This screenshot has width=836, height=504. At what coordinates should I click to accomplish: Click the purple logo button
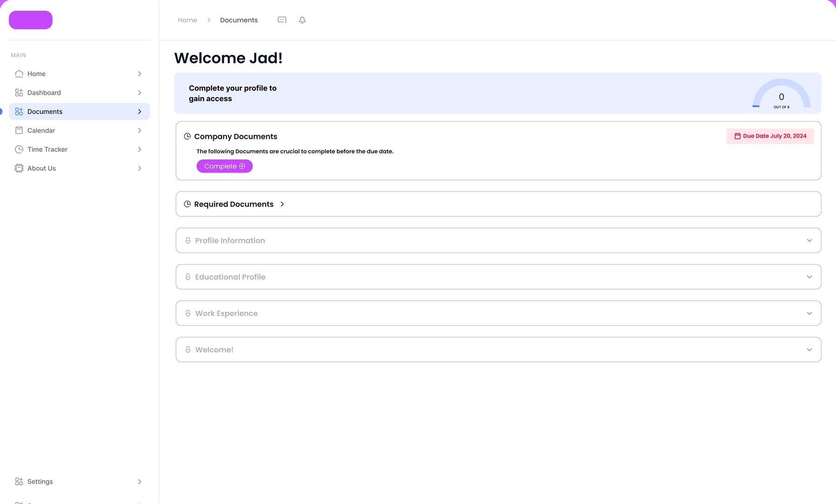[31, 20]
